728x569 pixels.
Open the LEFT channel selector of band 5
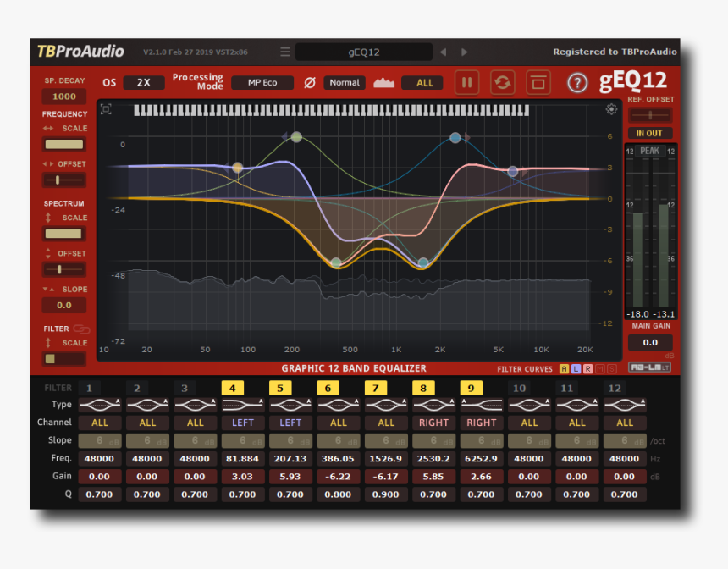pyautogui.click(x=290, y=423)
